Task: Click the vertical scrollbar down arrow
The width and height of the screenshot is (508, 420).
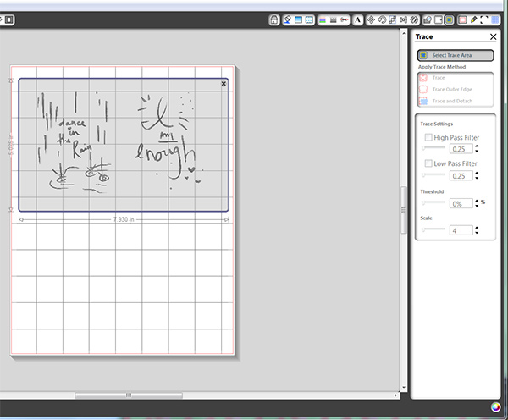Action: (404, 387)
